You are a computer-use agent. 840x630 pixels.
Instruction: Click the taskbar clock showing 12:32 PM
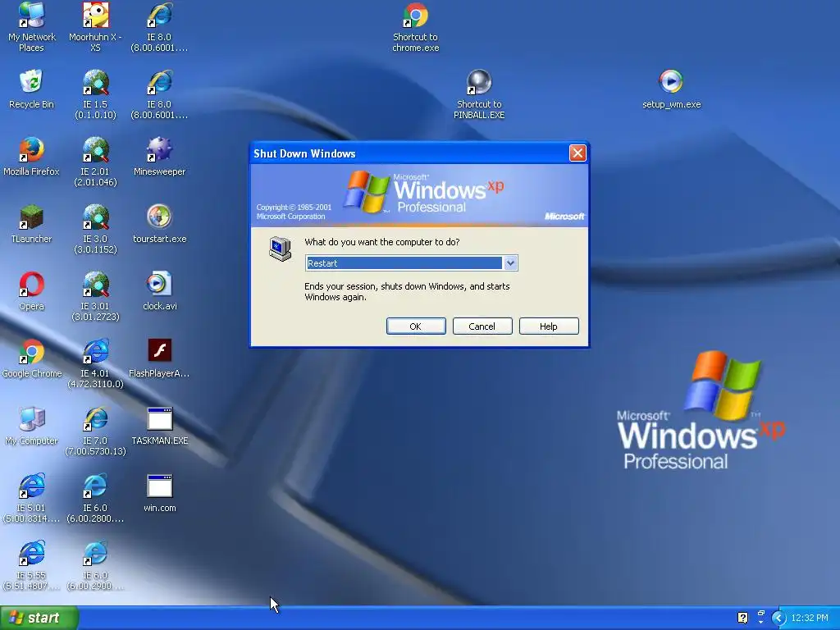tap(810, 619)
